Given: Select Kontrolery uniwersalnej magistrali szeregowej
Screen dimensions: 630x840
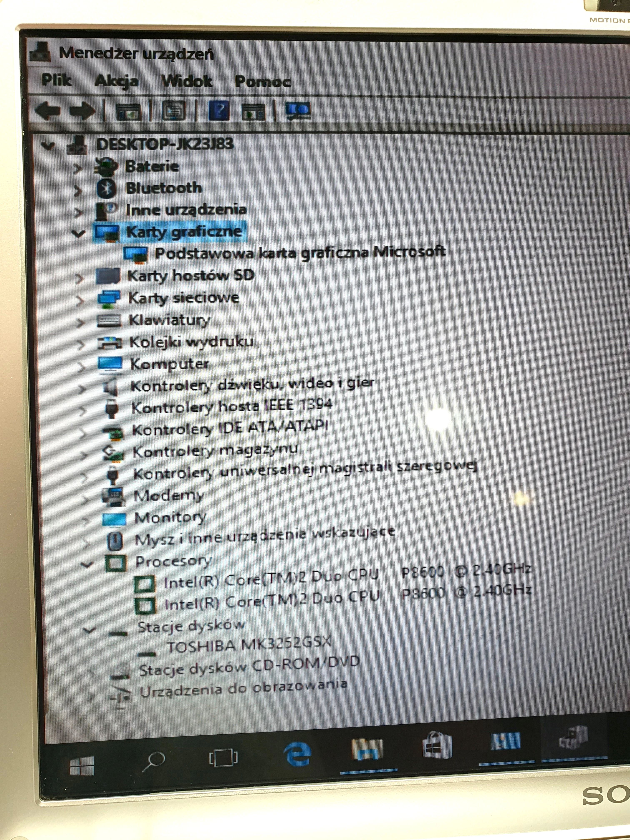Looking at the screenshot, I should pos(305,470).
